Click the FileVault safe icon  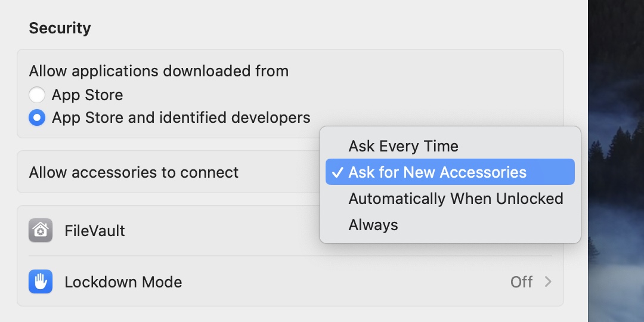[41, 231]
